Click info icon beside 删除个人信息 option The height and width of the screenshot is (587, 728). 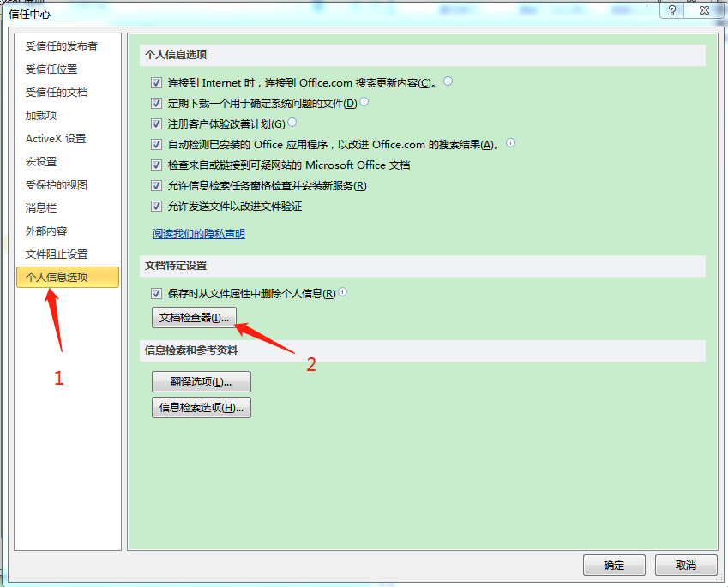343,292
